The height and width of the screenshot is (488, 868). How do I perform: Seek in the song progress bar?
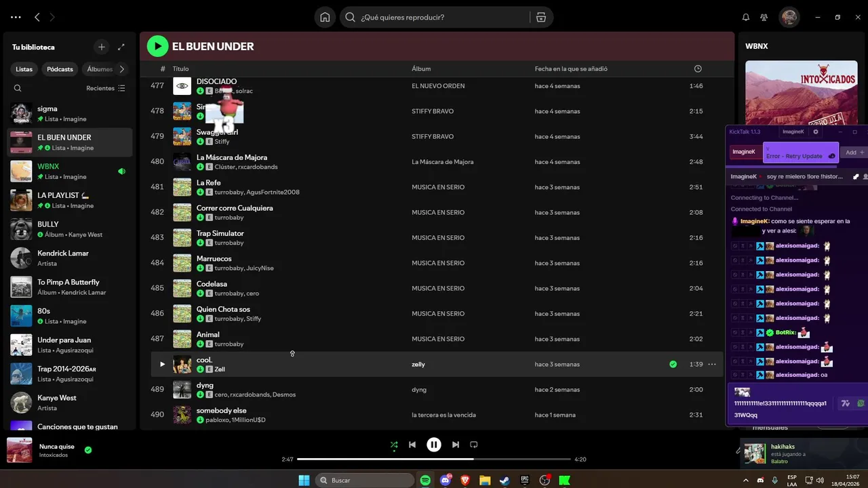coord(434,460)
